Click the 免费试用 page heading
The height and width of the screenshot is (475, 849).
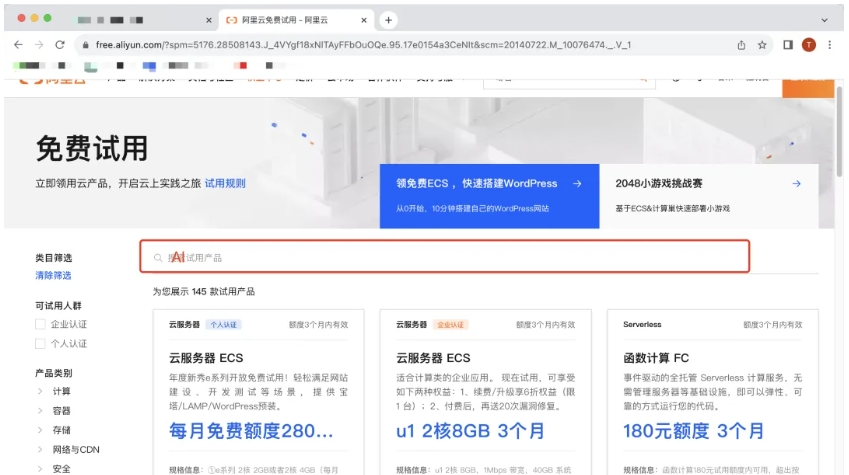tap(92, 148)
